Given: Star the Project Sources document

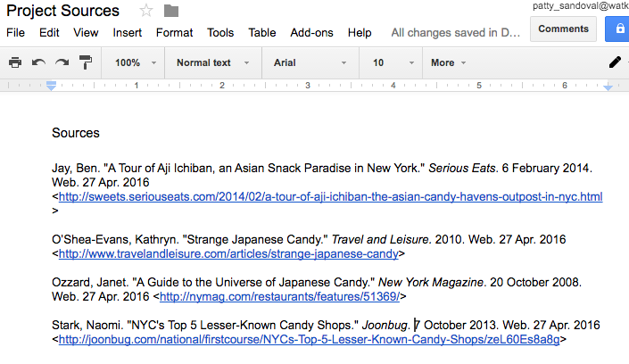Looking at the screenshot, I should (x=145, y=11).
